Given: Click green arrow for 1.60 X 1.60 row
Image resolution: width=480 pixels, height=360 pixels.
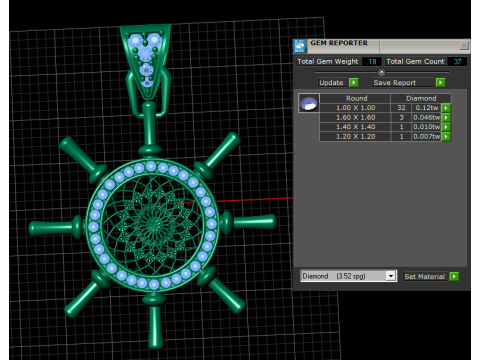Looking at the screenshot, I should (x=446, y=117).
